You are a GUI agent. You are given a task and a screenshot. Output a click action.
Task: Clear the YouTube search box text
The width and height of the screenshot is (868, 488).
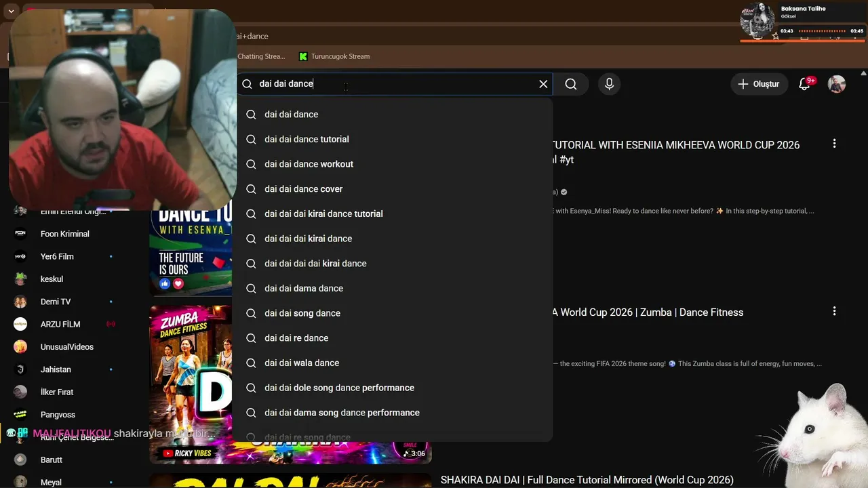pos(543,84)
